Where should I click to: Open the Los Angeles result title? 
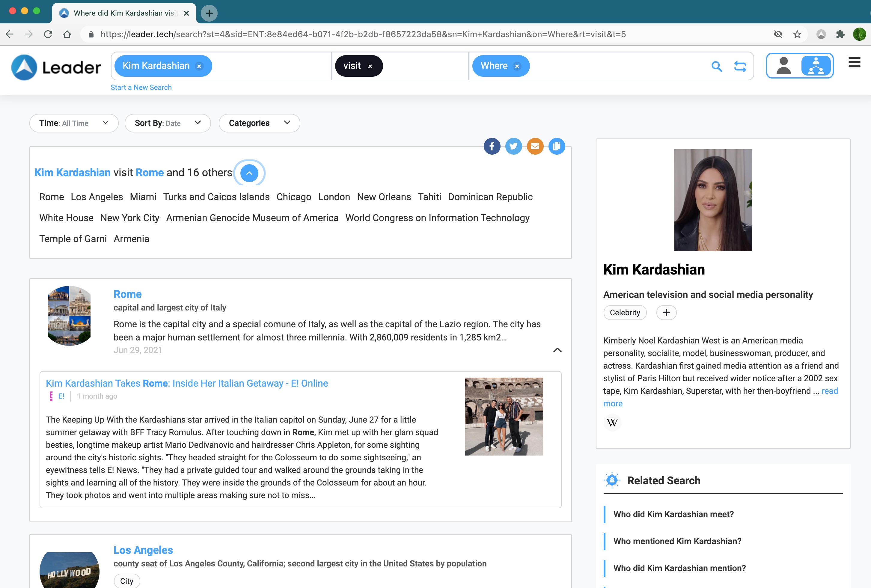[143, 550]
